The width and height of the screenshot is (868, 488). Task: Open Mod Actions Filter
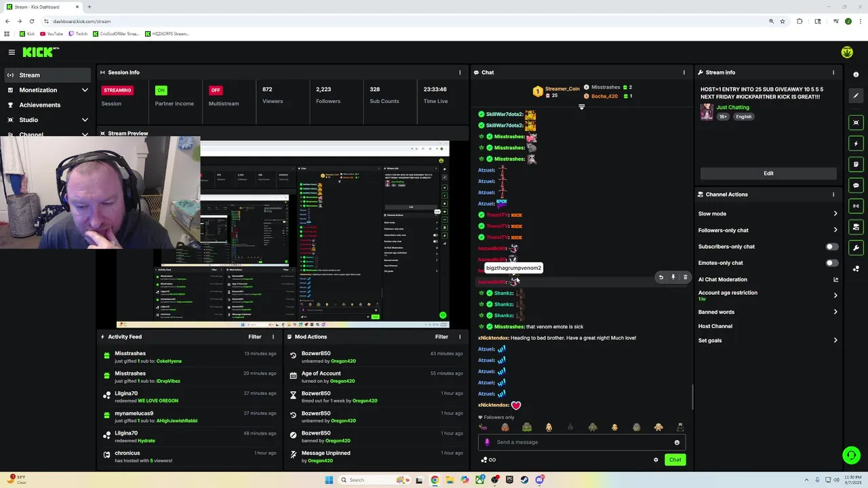[441, 337]
